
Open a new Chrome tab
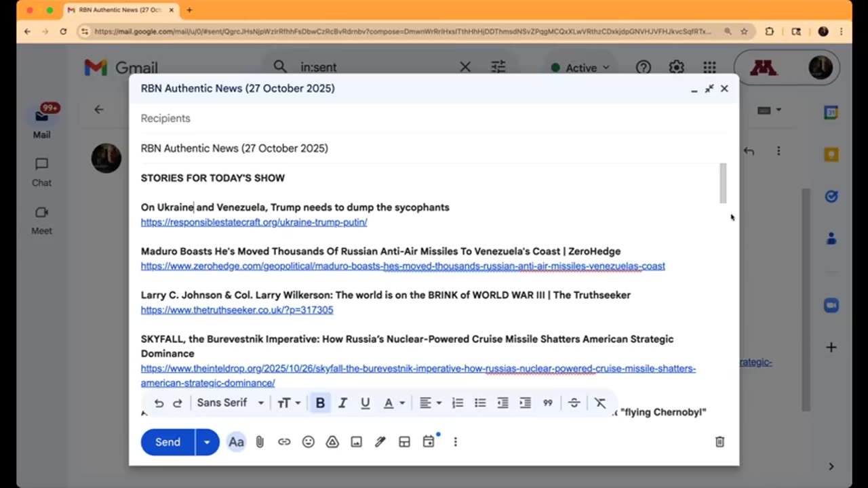tap(189, 10)
